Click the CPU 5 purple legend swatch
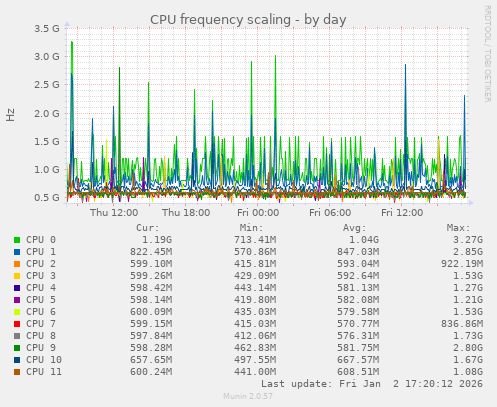497x407 pixels. (x=17, y=300)
